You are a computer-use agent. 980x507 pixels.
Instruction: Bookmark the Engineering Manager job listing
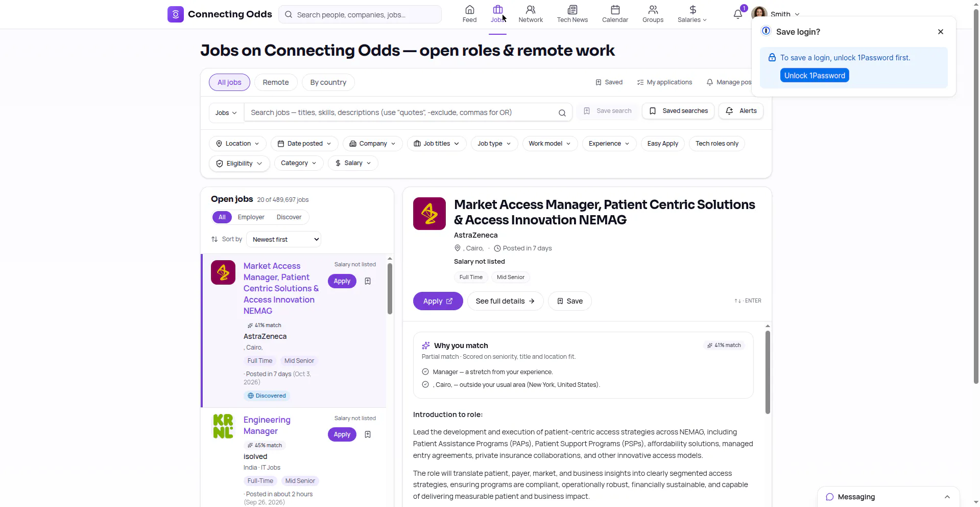click(368, 434)
